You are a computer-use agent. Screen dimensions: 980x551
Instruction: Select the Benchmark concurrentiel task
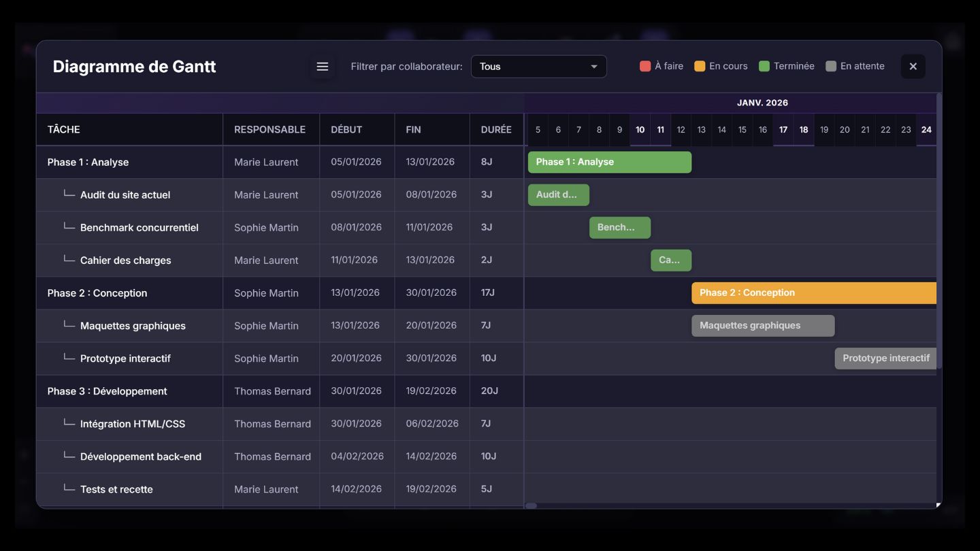tap(140, 227)
